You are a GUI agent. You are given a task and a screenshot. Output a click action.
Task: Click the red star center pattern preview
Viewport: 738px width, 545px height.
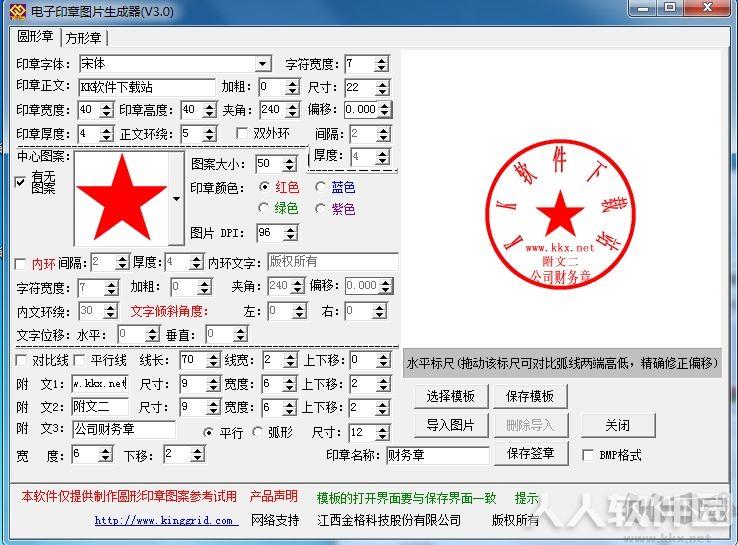point(121,198)
